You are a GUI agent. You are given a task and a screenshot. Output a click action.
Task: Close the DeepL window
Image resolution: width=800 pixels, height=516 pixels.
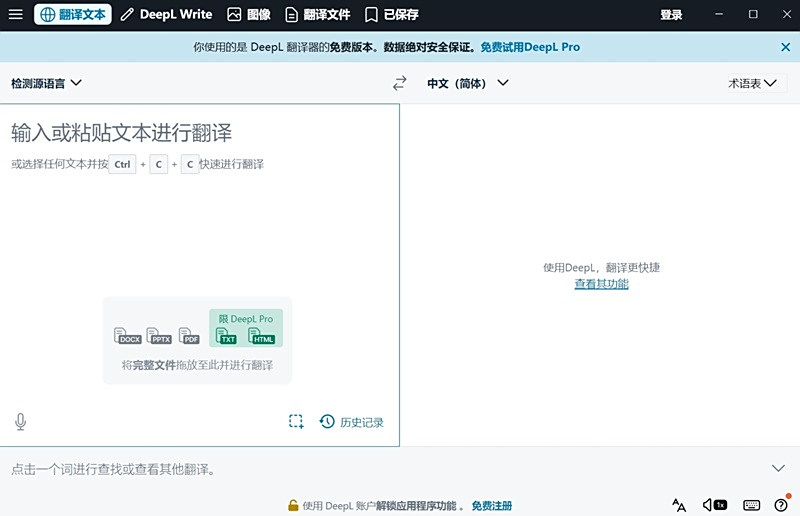[x=787, y=14]
